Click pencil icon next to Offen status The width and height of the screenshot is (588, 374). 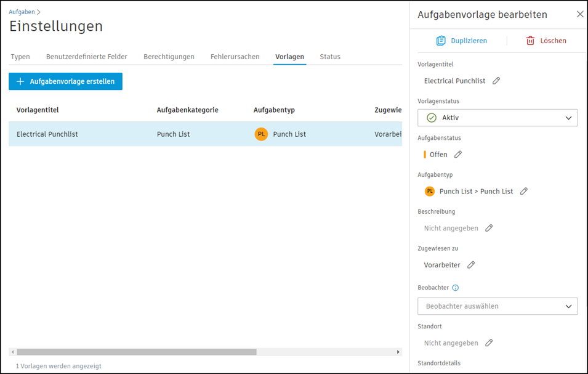coord(458,155)
